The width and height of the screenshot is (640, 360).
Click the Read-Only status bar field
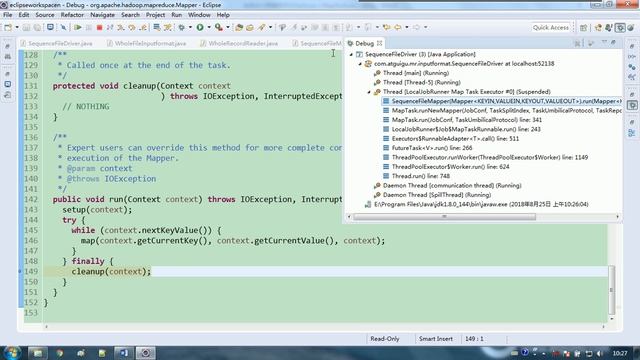coord(384,339)
